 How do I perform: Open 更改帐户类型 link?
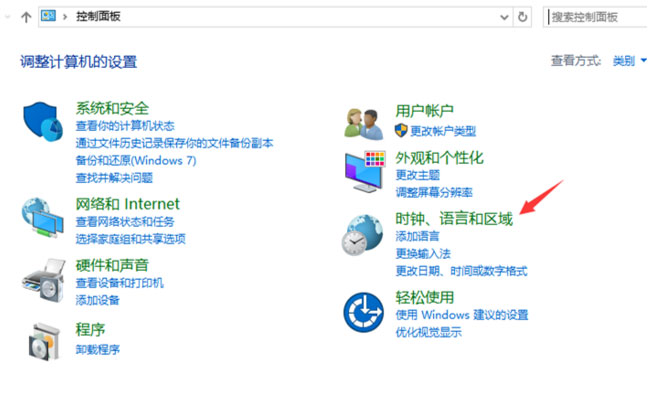pyautogui.click(x=443, y=131)
